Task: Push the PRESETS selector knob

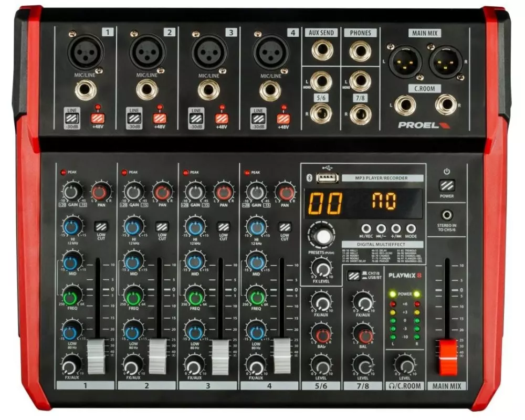Action: pyautogui.click(x=322, y=235)
